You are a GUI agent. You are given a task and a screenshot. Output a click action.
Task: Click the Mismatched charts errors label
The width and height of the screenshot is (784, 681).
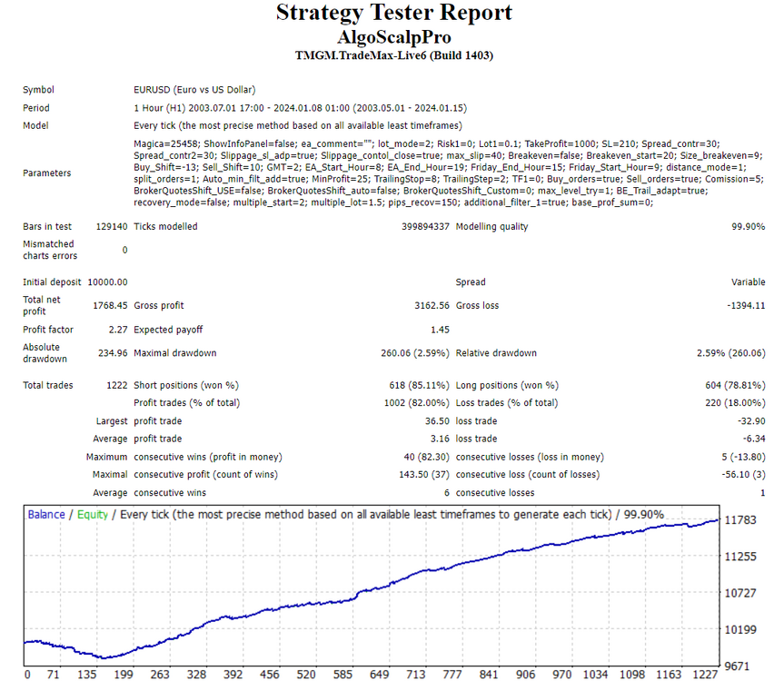tap(50, 250)
